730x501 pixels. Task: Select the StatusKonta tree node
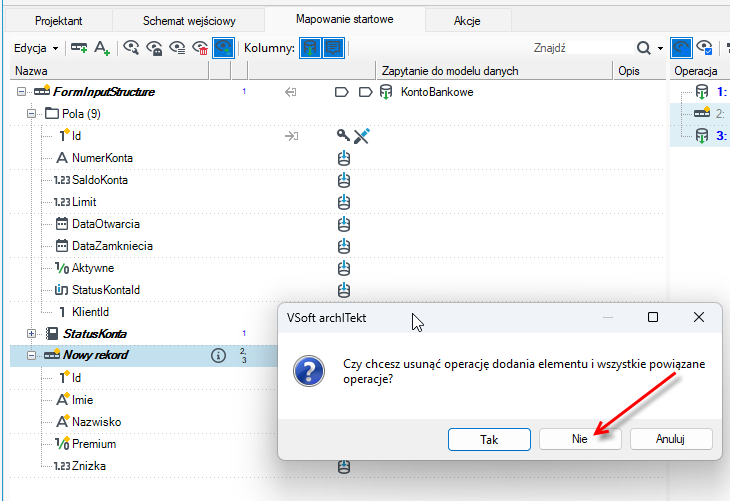click(95, 334)
